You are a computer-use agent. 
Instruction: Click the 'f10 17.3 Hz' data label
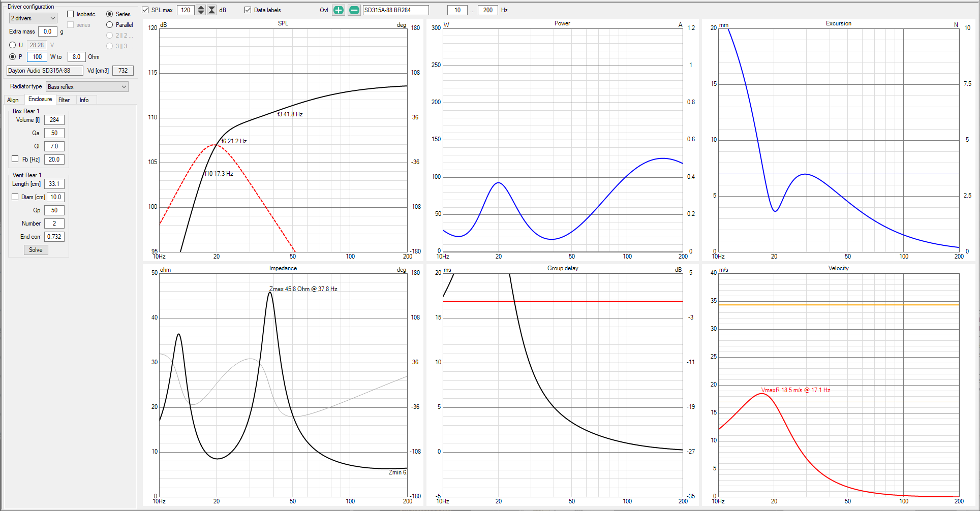click(x=219, y=174)
